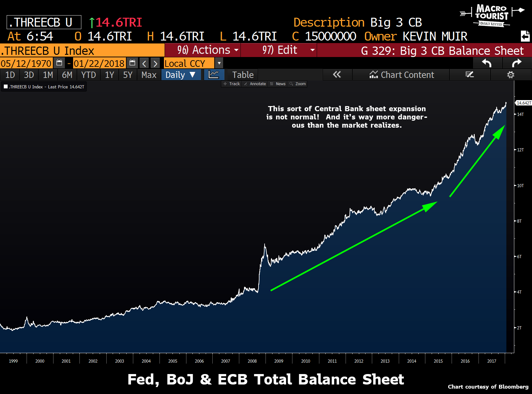
Task: Click the 14T y-axis label
Action: 520,114
